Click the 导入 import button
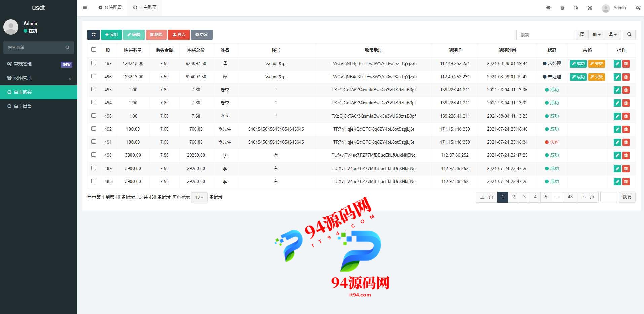Viewport: 644px width, 314px height. click(x=179, y=35)
